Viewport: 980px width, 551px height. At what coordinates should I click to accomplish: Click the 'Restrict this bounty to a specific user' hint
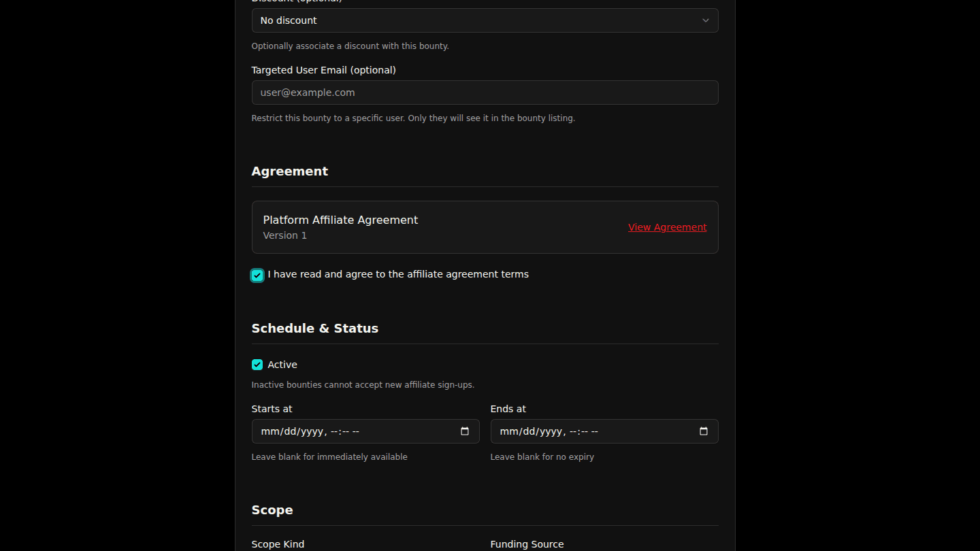[x=413, y=118]
